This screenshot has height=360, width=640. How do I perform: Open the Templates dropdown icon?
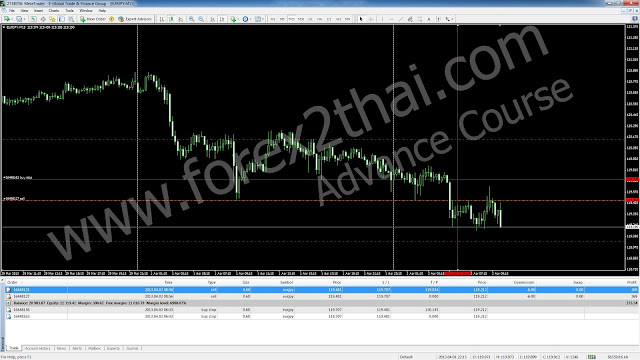tap(258, 19)
